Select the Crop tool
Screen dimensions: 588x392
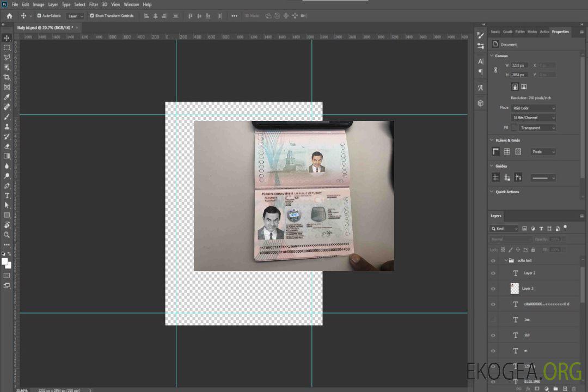[7, 77]
